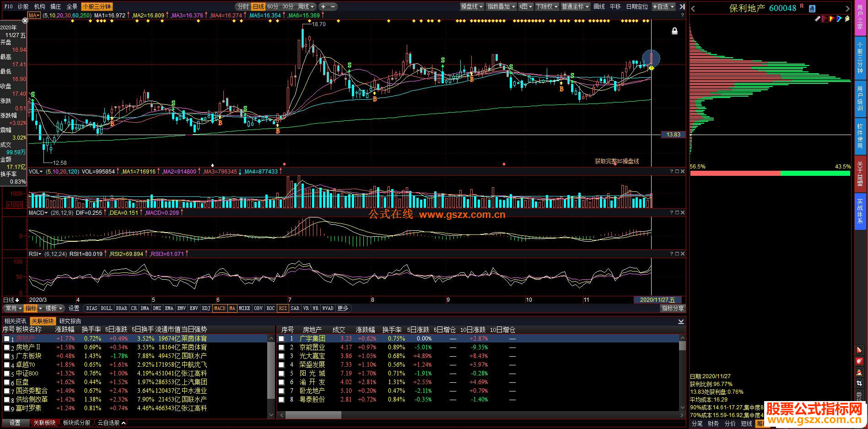Click the crop screenshot icon in sidebar
Viewport: 868px width, 429px height.
pyautogui.click(x=859, y=383)
